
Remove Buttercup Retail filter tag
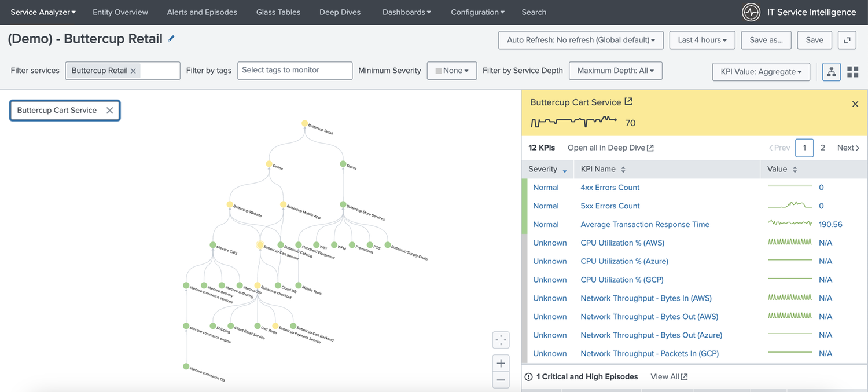(x=133, y=71)
